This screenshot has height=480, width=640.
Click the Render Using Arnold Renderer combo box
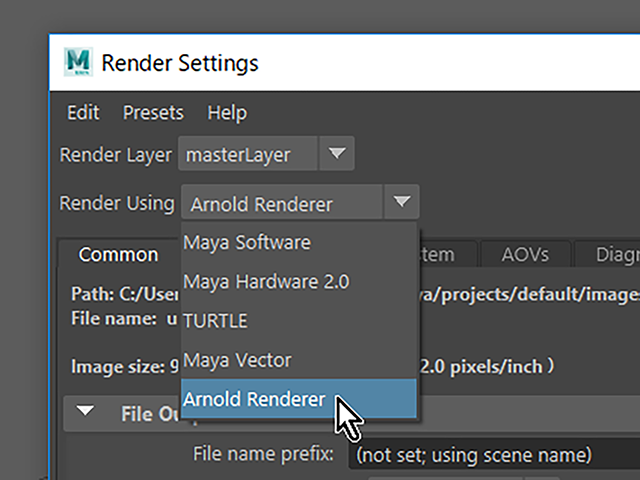[x=300, y=202]
